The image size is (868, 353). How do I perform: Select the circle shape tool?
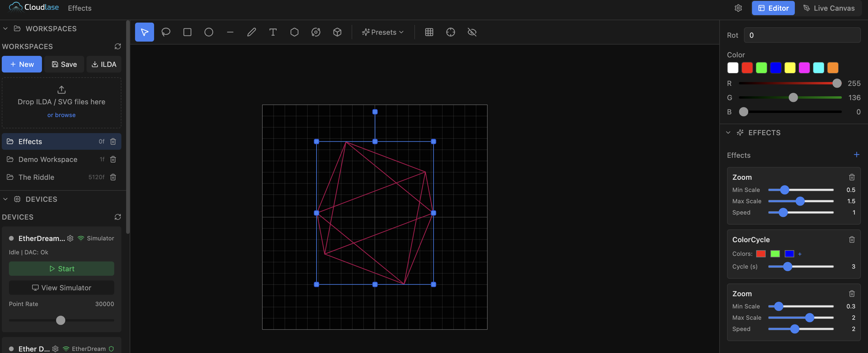[209, 32]
